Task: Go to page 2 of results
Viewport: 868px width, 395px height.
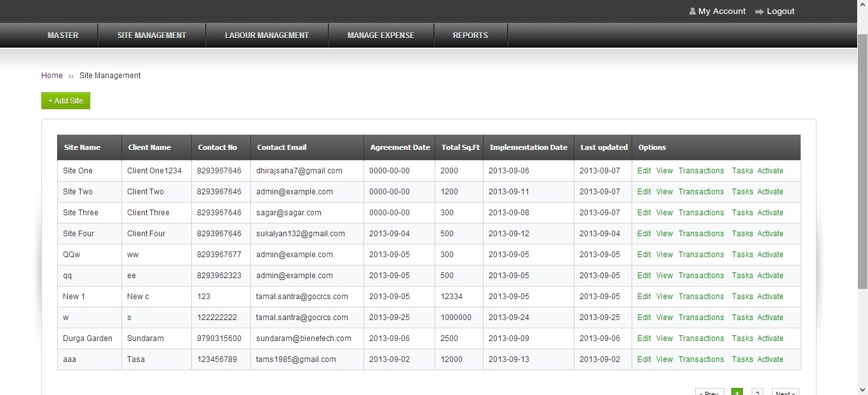Action: pos(757,392)
